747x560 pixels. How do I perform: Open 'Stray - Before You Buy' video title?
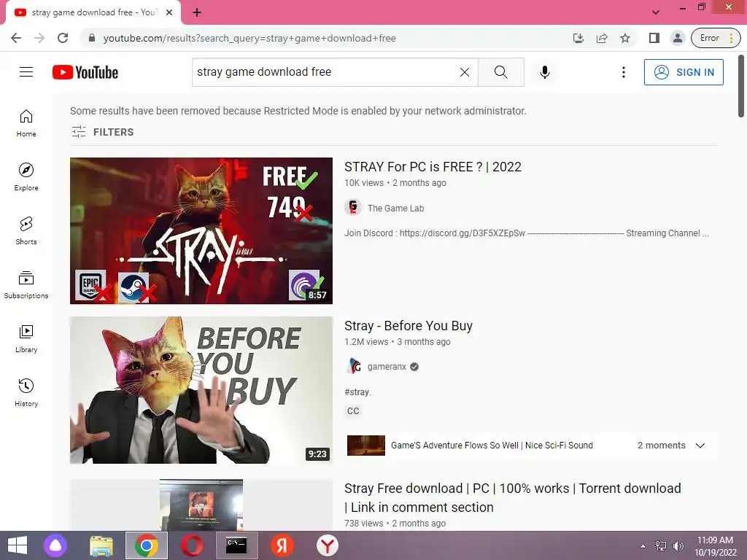[409, 326]
